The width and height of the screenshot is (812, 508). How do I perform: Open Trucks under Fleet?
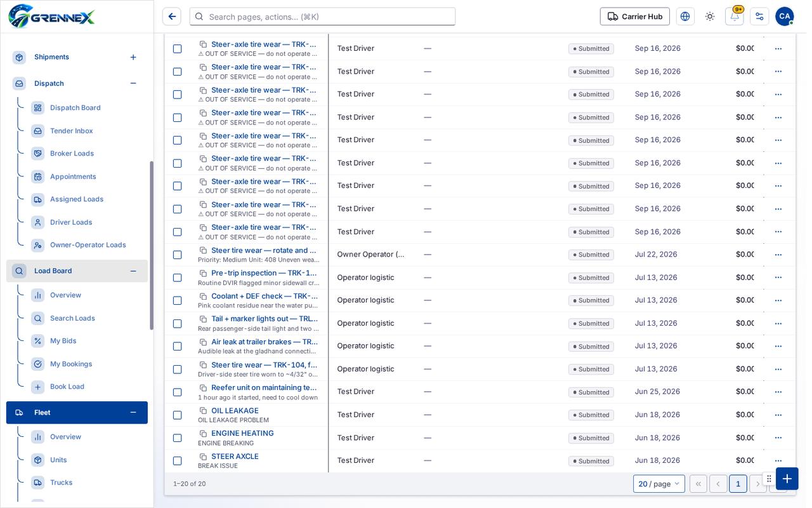click(62, 483)
